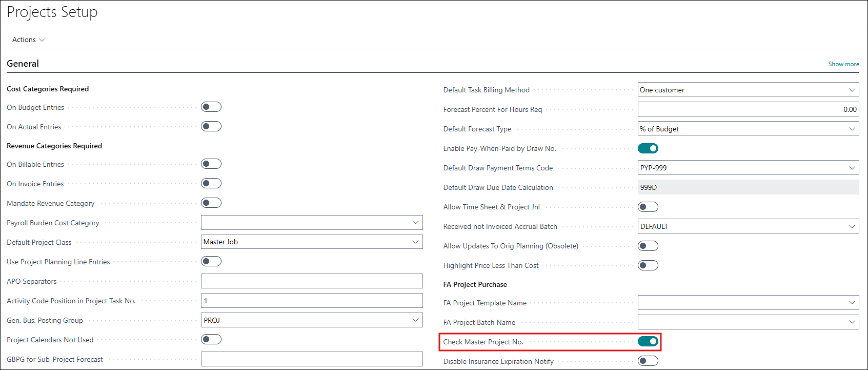
Task: Toggle Project Calendars Not Used switch
Action: (211, 339)
